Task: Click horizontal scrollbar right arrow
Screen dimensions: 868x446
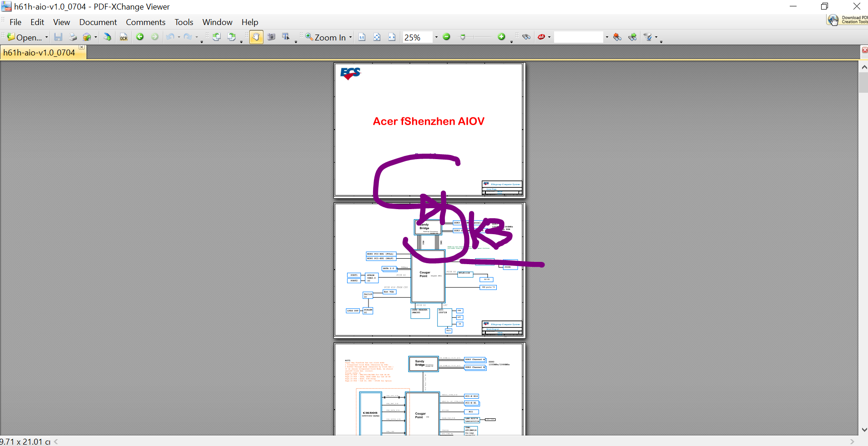Action: [852, 441]
